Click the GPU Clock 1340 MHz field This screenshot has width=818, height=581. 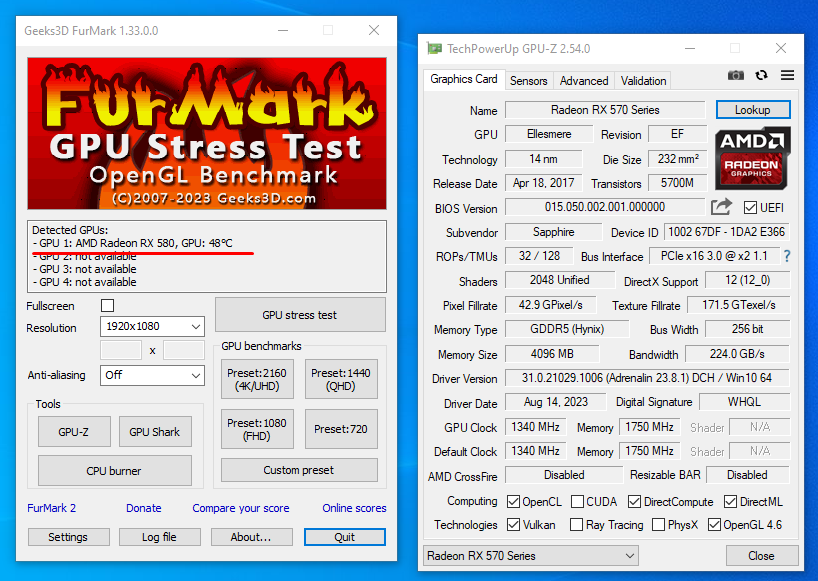click(536, 427)
